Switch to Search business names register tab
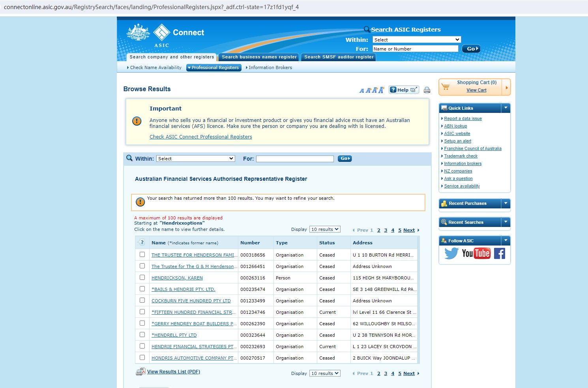Viewport: 588px width, 388px height. click(259, 57)
